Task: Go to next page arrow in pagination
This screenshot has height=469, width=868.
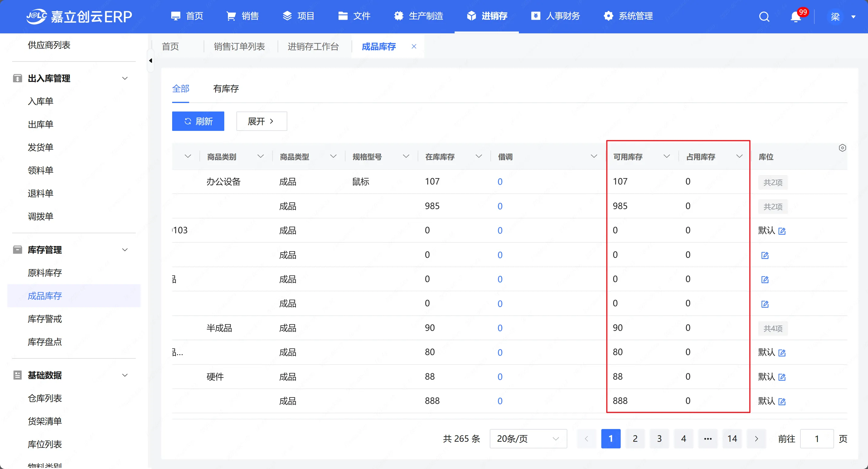Action: click(x=756, y=439)
